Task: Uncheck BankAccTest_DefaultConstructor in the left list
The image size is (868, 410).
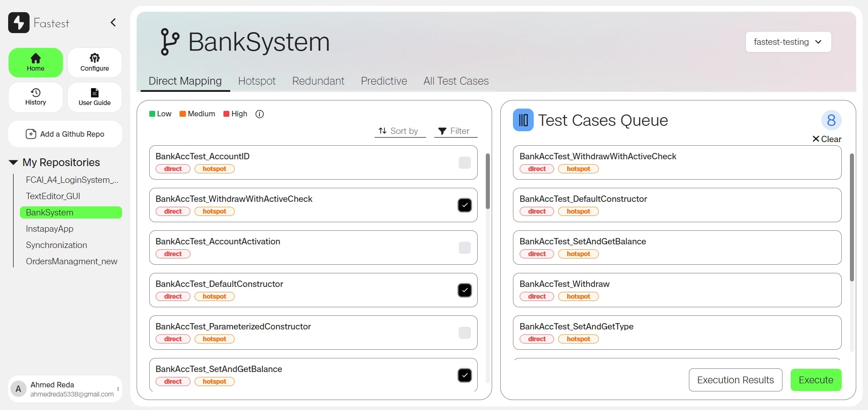Action: (x=465, y=291)
